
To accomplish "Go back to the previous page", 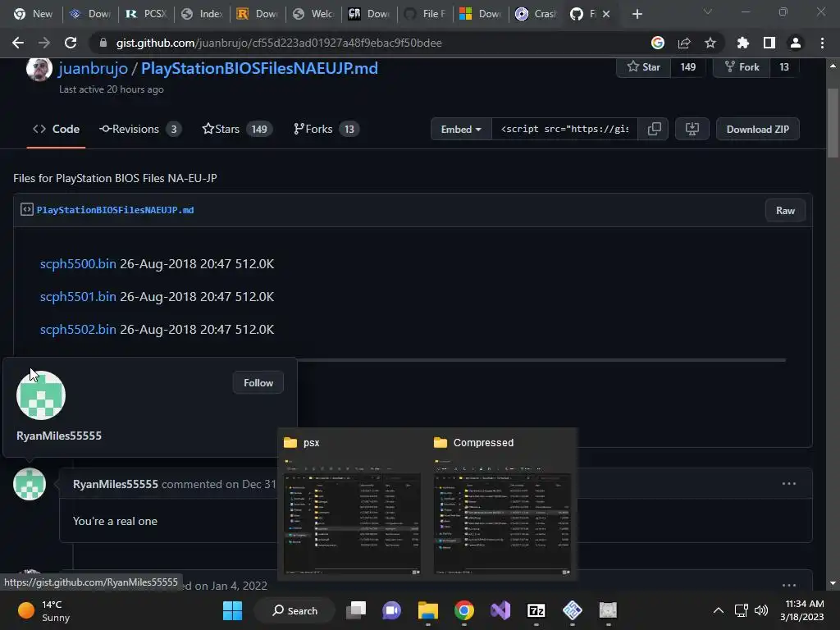I will click(18, 43).
